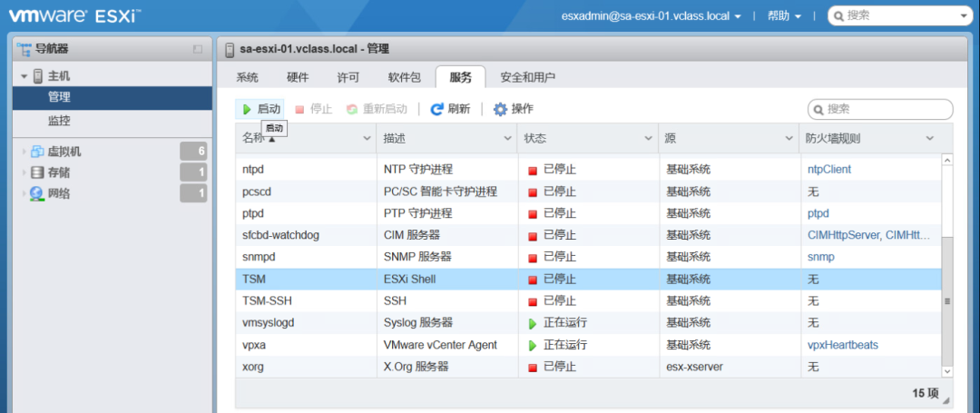Click the 停止 stop toolbar button
This screenshot has height=413, width=980.
pos(313,109)
